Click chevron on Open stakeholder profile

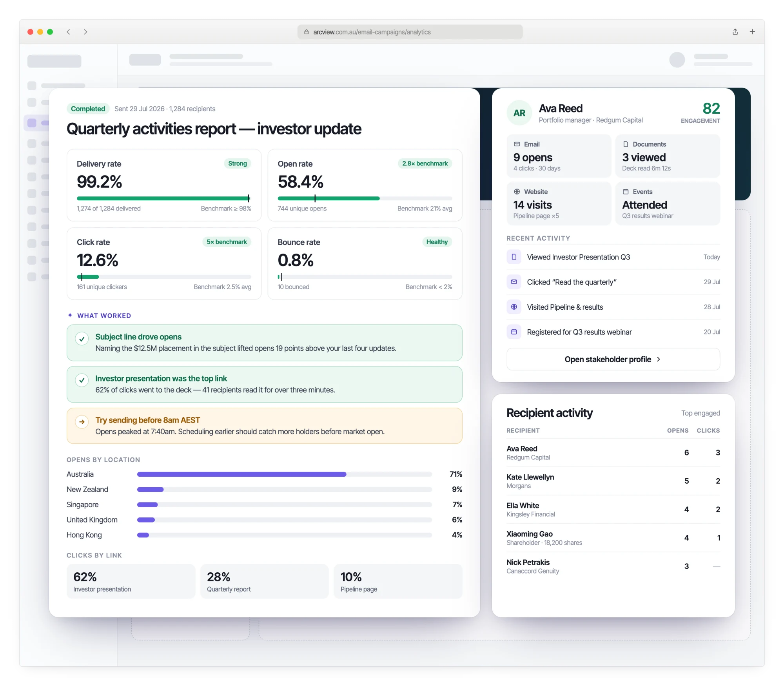659,359
